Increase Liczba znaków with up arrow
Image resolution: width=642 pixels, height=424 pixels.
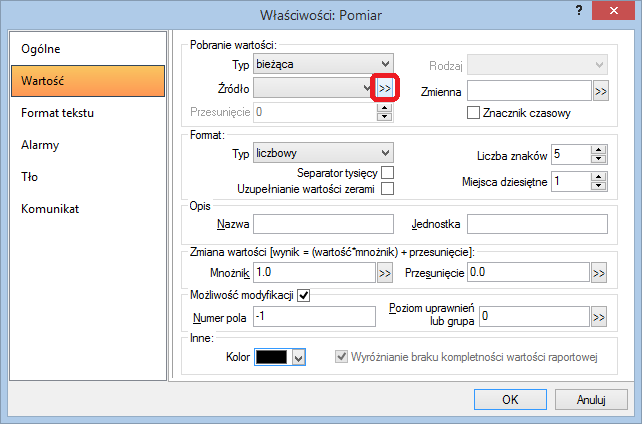click(x=599, y=150)
